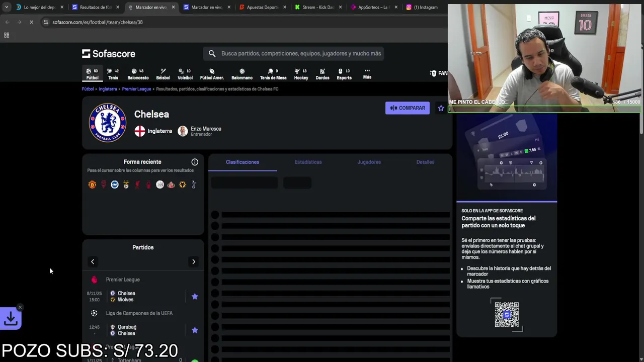Open the Chrome tab search dropdown
Image resolution: width=644 pixels, height=362 pixels.
tap(6, 7)
